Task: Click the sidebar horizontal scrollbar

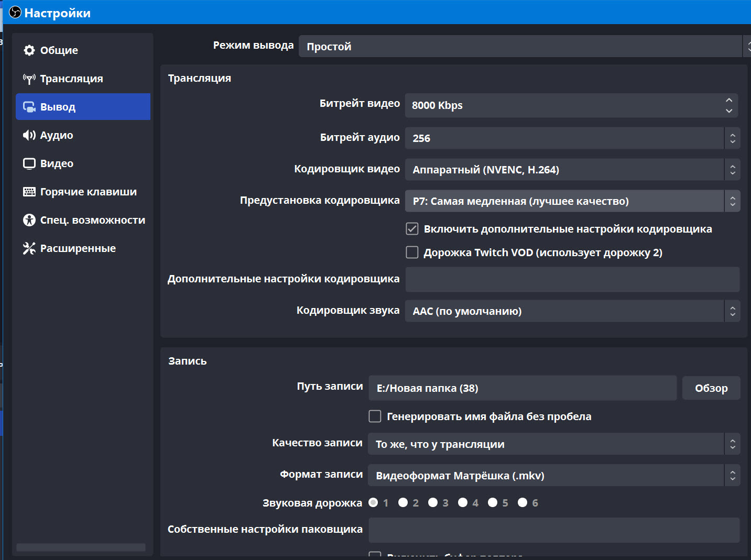Action: (x=81, y=547)
